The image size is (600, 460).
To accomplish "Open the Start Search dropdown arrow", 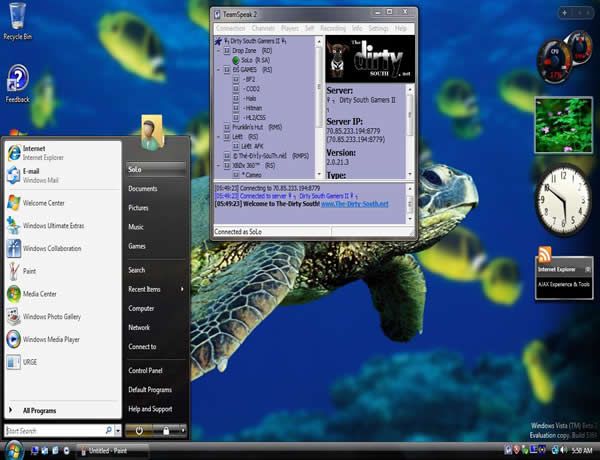I will pos(118,431).
